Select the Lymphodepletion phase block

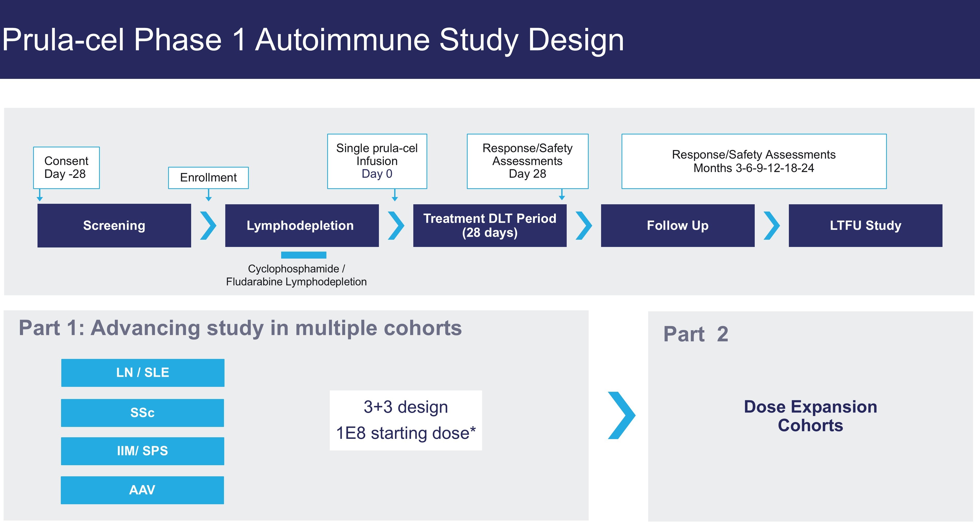click(302, 225)
